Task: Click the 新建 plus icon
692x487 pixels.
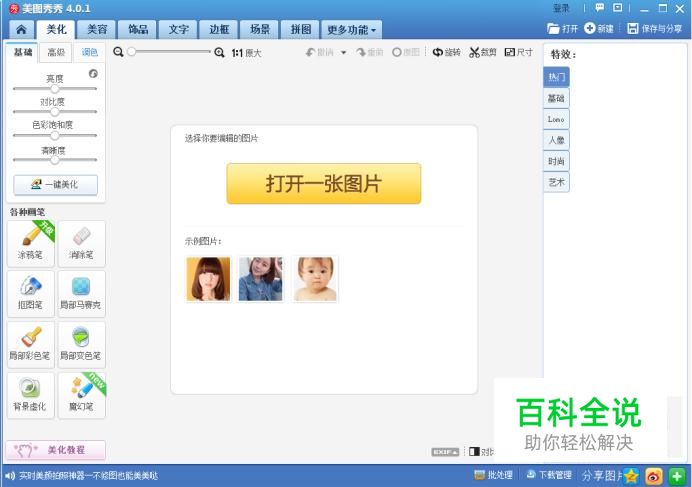Action: (590, 28)
